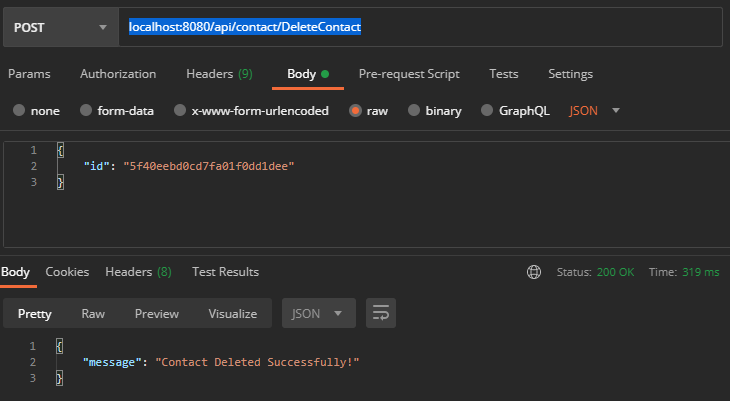Choose the binary body option

pos(414,110)
